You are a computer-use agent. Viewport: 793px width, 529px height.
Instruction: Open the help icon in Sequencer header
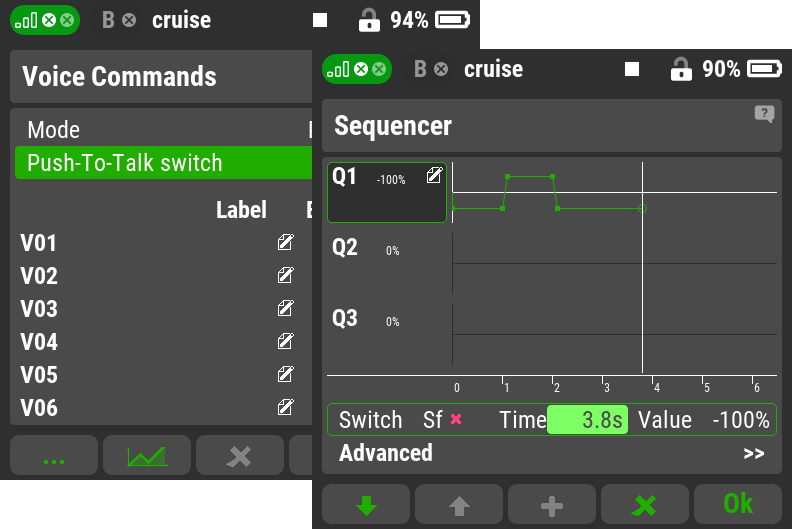(x=764, y=115)
